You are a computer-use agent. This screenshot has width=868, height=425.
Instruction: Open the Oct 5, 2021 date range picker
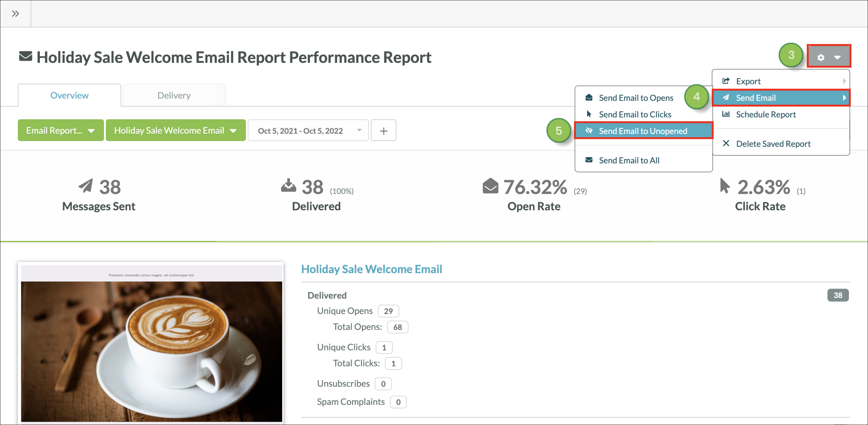click(x=308, y=130)
